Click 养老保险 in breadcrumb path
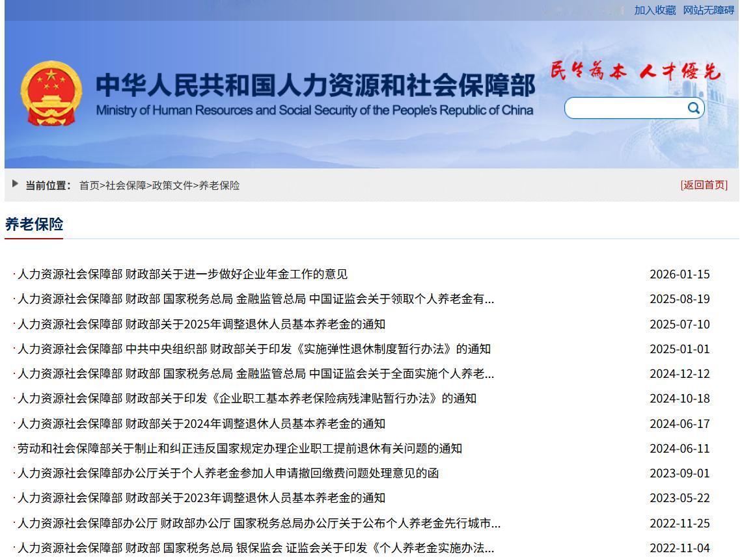Screen dimensions: 742x560 [x=219, y=185]
